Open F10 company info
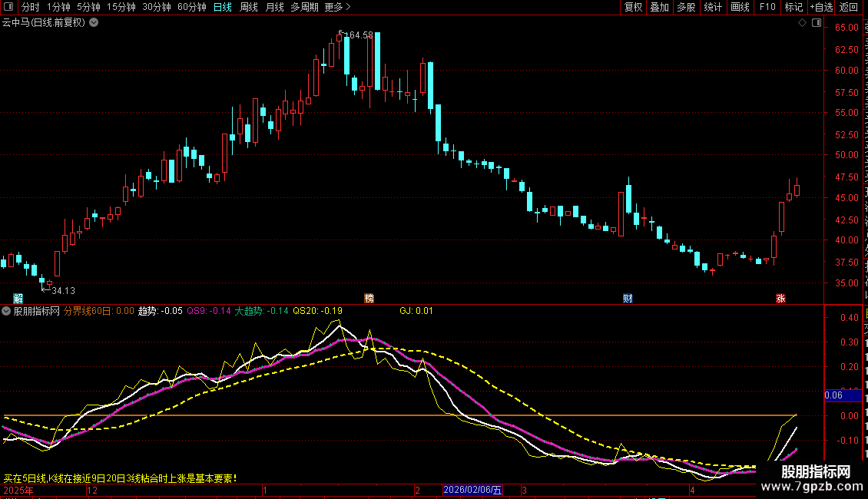Viewport: 868px width, 499px height. click(767, 7)
